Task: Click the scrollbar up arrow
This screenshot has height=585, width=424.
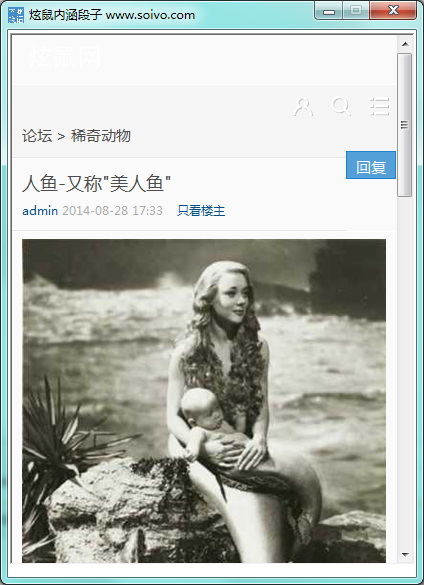Action: tap(405, 44)
